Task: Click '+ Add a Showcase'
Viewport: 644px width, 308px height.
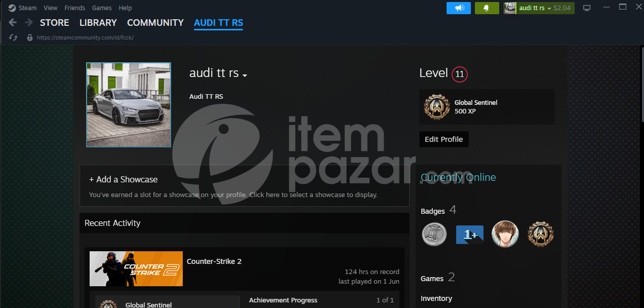Action: [x=124, y=179]
